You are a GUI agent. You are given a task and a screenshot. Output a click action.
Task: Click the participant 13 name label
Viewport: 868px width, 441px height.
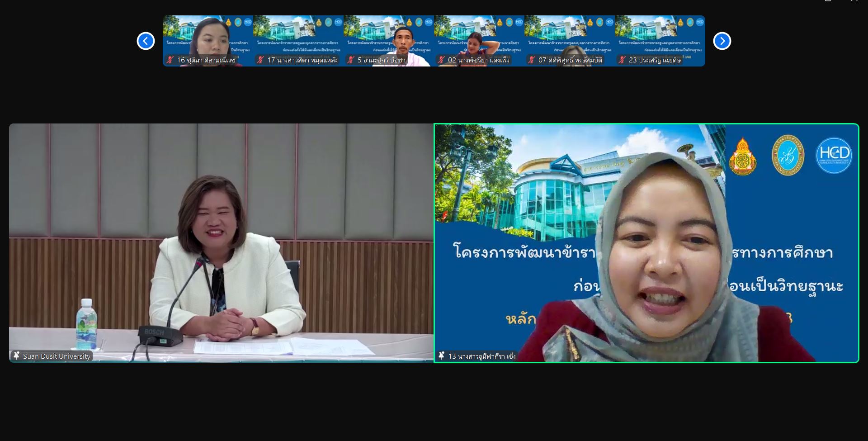[x=481, y=356]
